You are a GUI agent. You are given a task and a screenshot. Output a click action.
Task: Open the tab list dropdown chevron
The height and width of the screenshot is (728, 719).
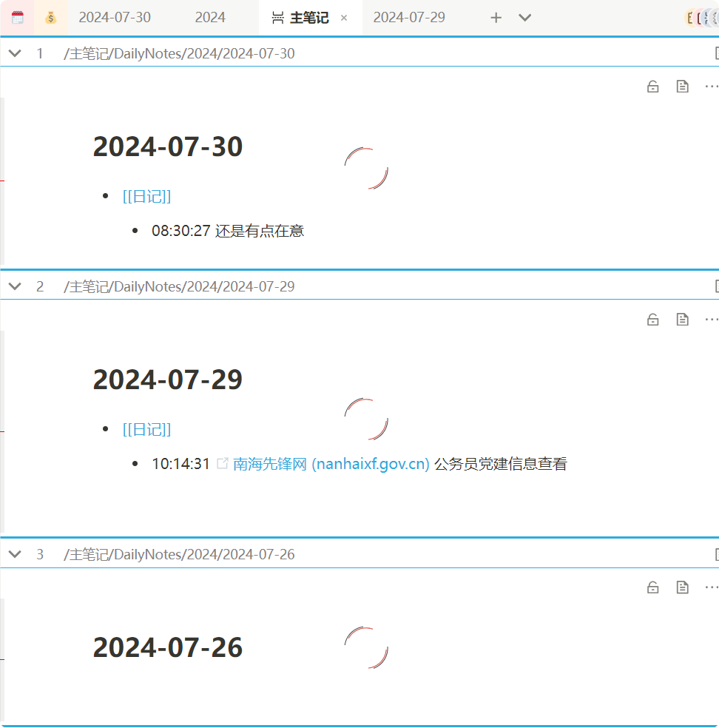pos(525,17)
